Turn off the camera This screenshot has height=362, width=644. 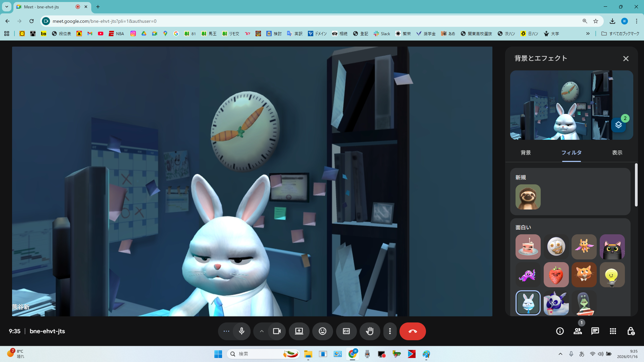tap(277, 331)
